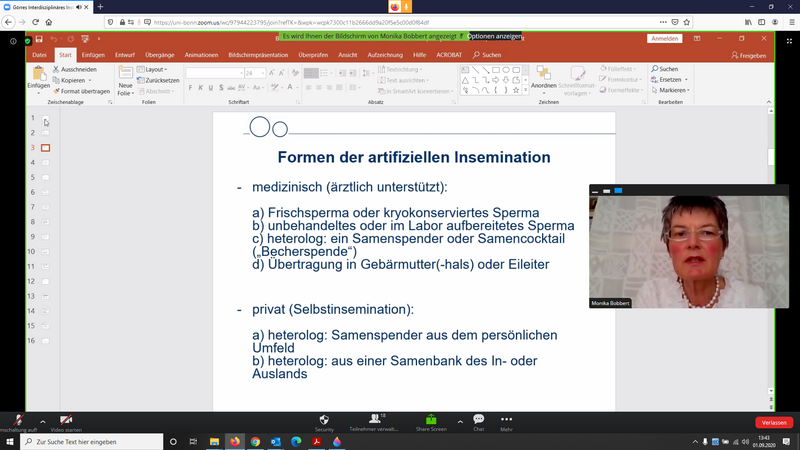Click the Anmelden button in PowerPoint

(x=664, y=38)
